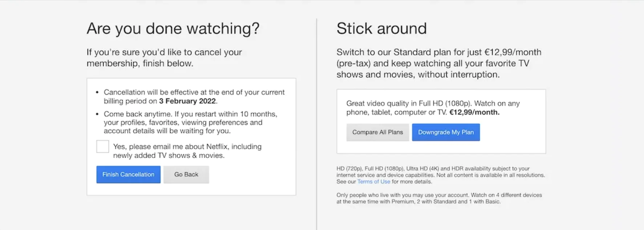Click the HD availability disclaimer text
This screenshot has width=644, height=230.
click(440, 175)
